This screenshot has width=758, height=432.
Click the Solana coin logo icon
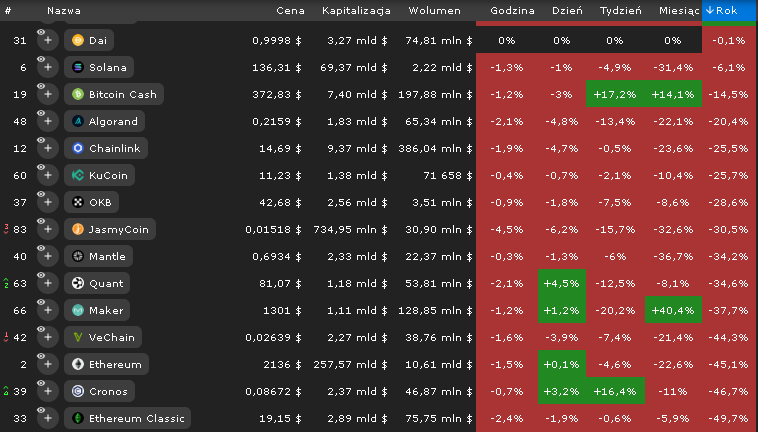(x=78, y=67)
